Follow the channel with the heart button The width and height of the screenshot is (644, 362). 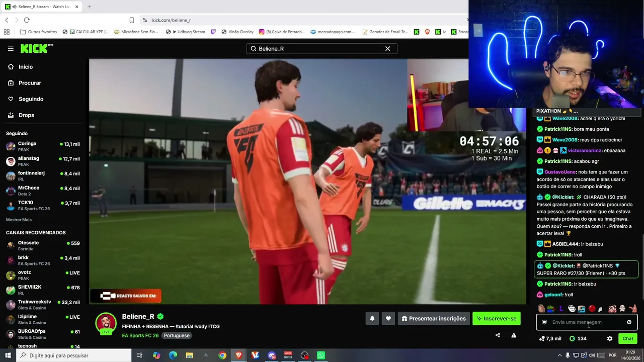pos(388,318)
